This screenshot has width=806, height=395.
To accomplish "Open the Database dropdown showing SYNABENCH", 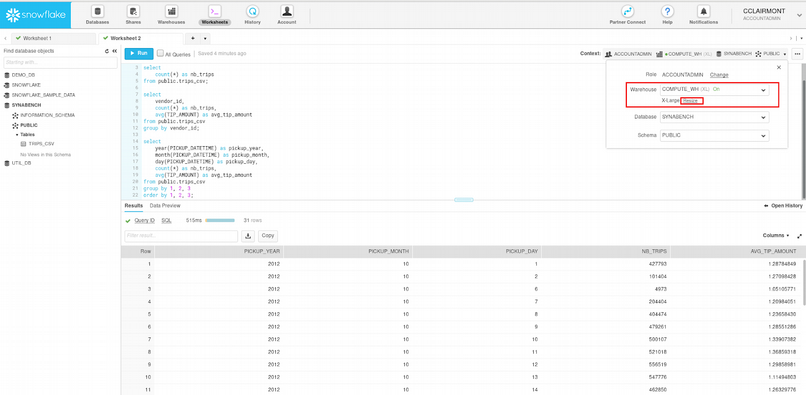I will pos(715,117).
